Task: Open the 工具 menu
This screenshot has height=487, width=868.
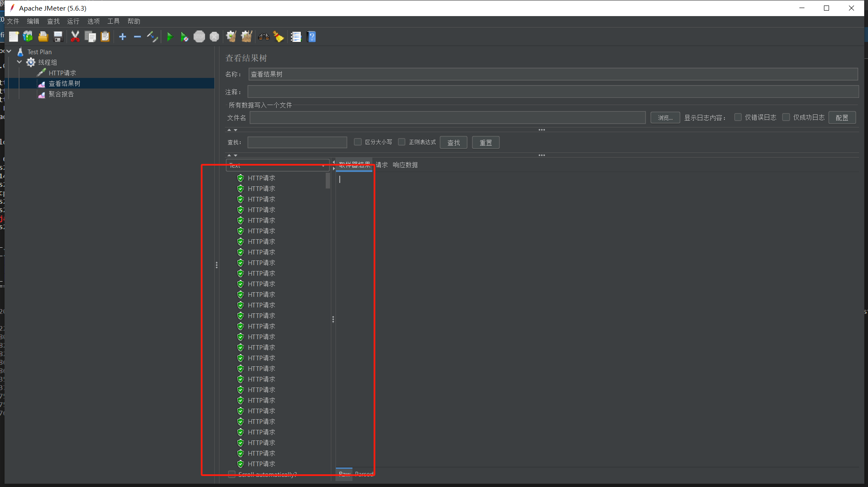Action: coord(114,21)
